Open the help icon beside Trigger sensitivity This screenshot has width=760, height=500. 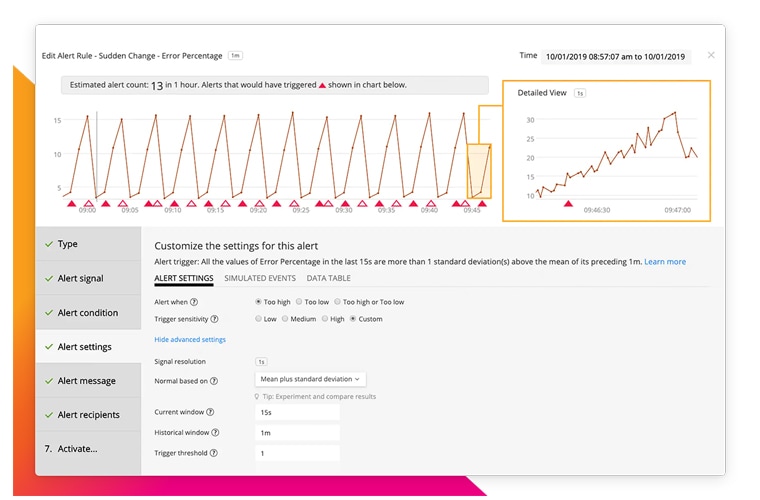214,319
